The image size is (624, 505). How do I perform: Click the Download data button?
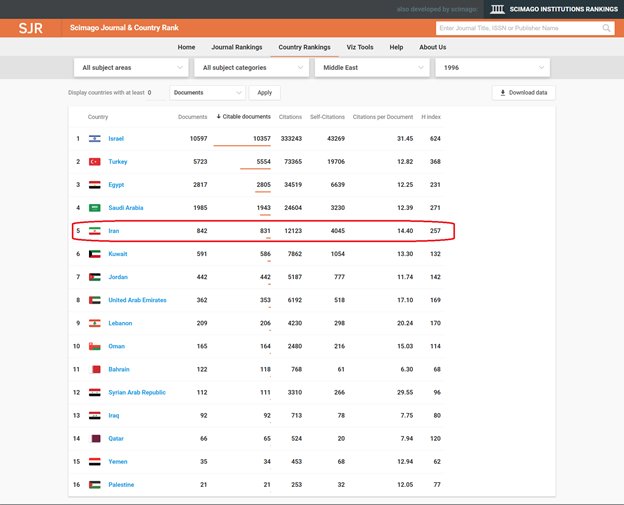524,93
